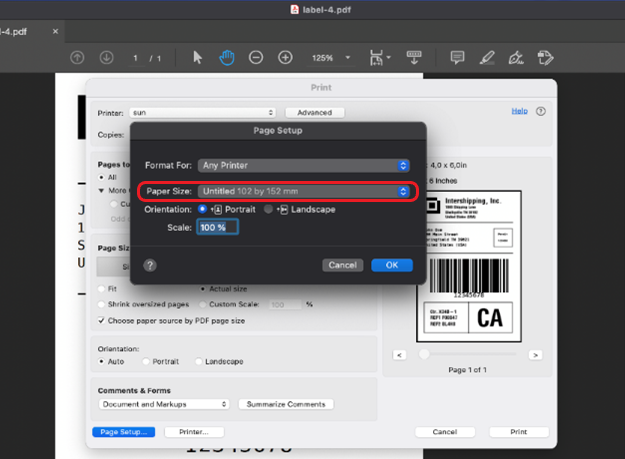Toggle Choose paper source by PDF page size
The height and width of the screenshot is (459, 625).
pyautogui.click(x=102, y=320)
